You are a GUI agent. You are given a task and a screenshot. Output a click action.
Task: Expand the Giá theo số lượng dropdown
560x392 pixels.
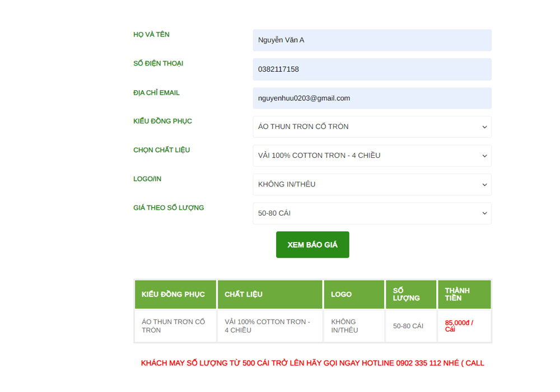coord(372,213)
